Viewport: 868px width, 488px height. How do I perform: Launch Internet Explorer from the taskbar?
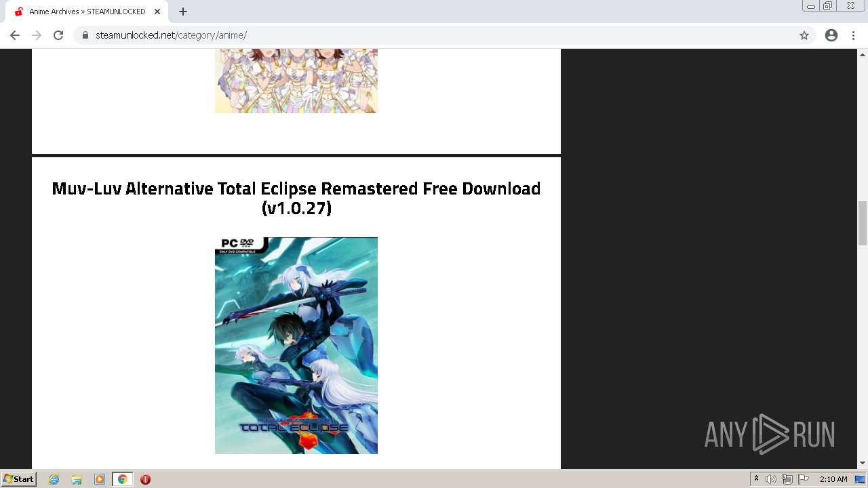54,479
